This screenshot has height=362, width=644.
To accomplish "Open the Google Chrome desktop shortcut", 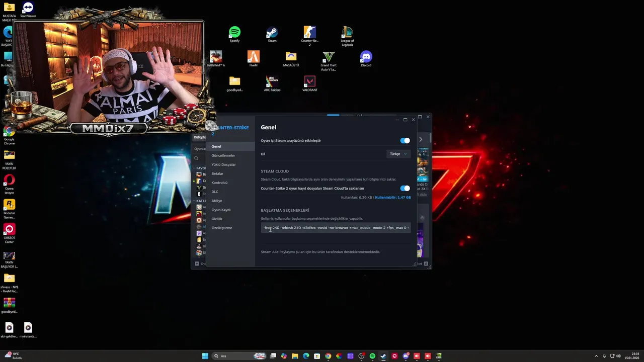I will tap(9, 136).
